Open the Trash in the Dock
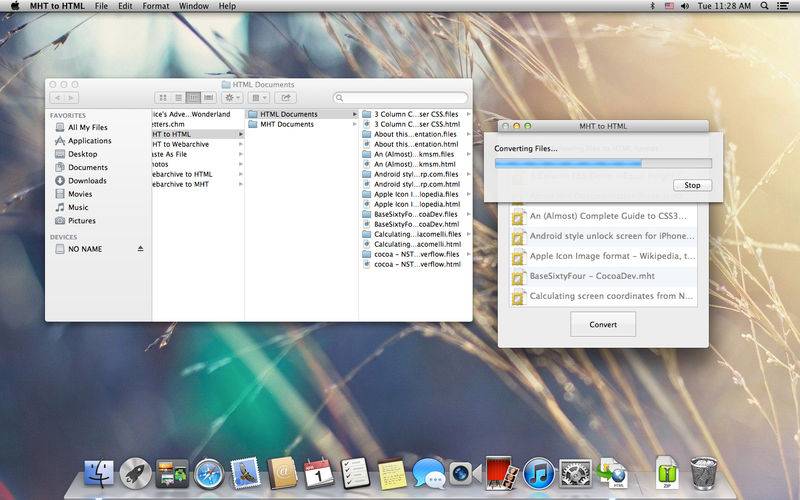The width and height of the screenshot is (800, 500). click(x=704, y=473)
